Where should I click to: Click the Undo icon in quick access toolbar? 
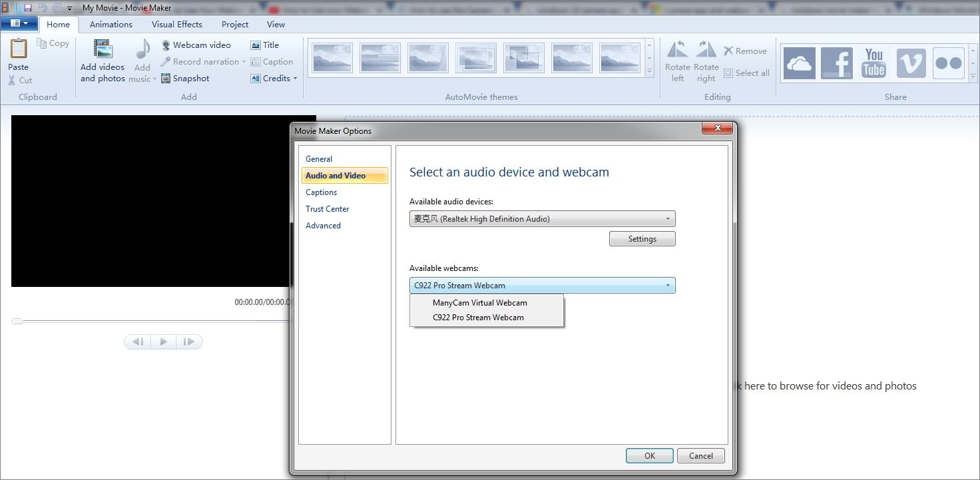point(42,8)
